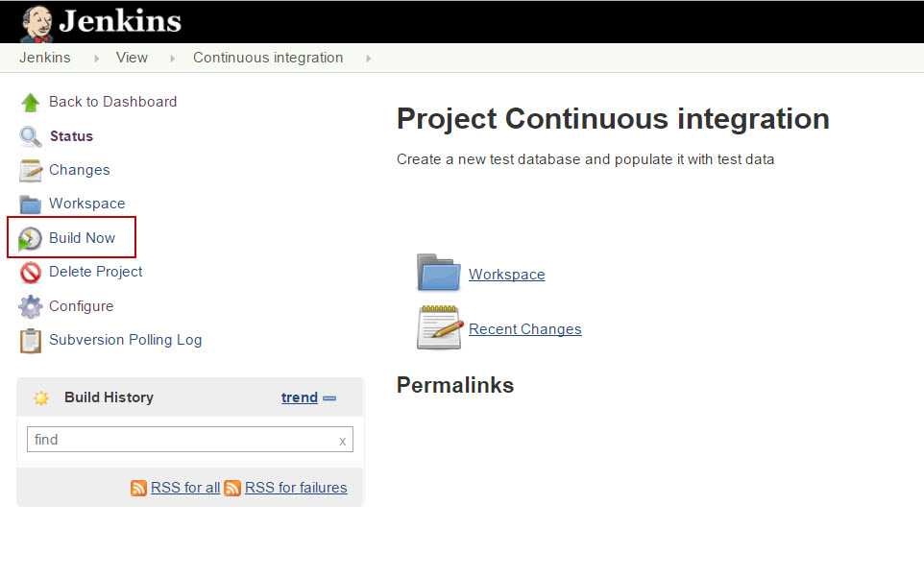
Task: Expand the View breadcrumb arrow
Action: 172,59
